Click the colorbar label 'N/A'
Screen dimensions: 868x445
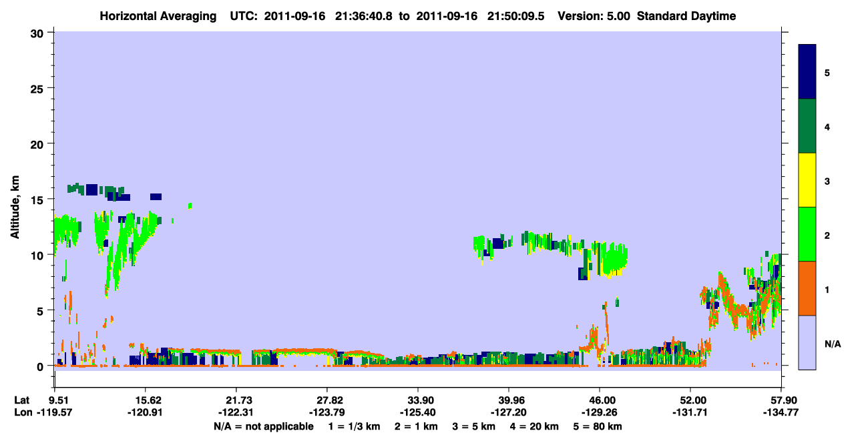(x=833, y=344)
